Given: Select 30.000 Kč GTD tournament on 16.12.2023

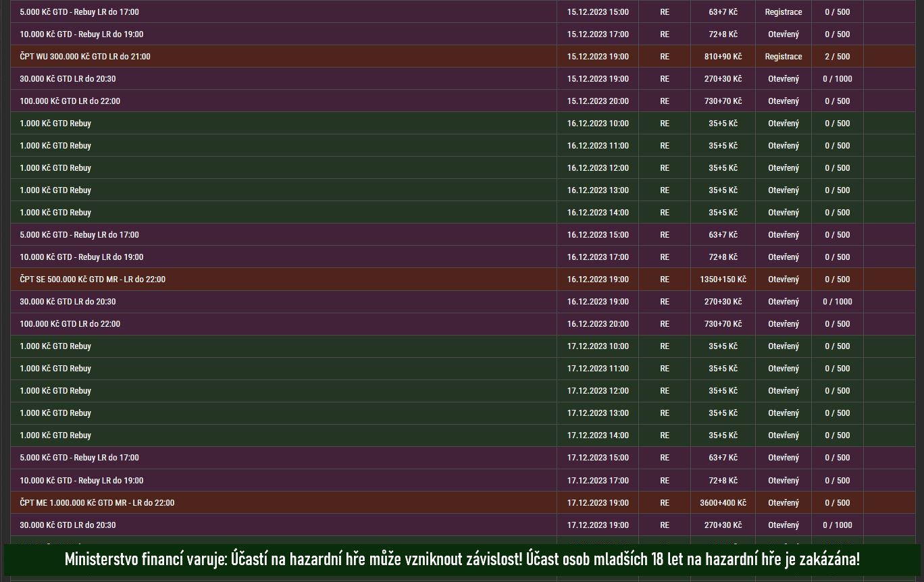Looking at the screenshot, I should pyautogui.click(x=68, y=302).
